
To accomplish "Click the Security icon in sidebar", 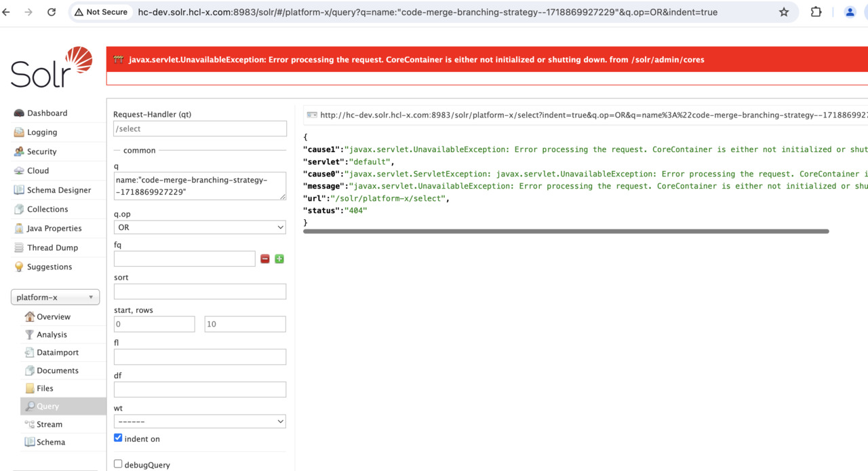I will tap(19, 151).
